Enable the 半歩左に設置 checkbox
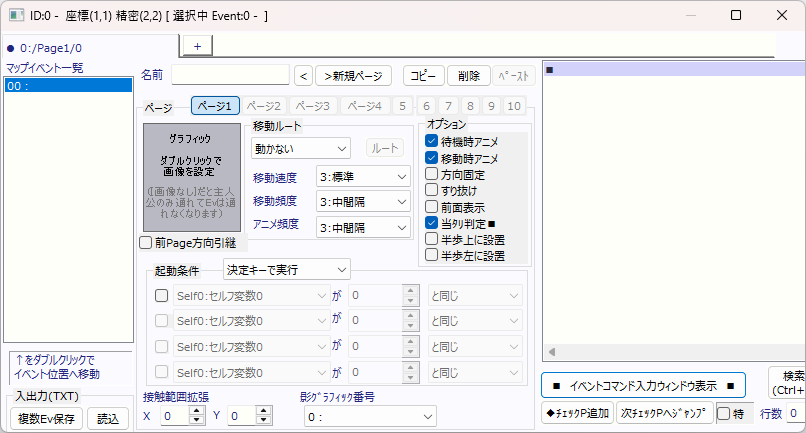 coord(431,255)
